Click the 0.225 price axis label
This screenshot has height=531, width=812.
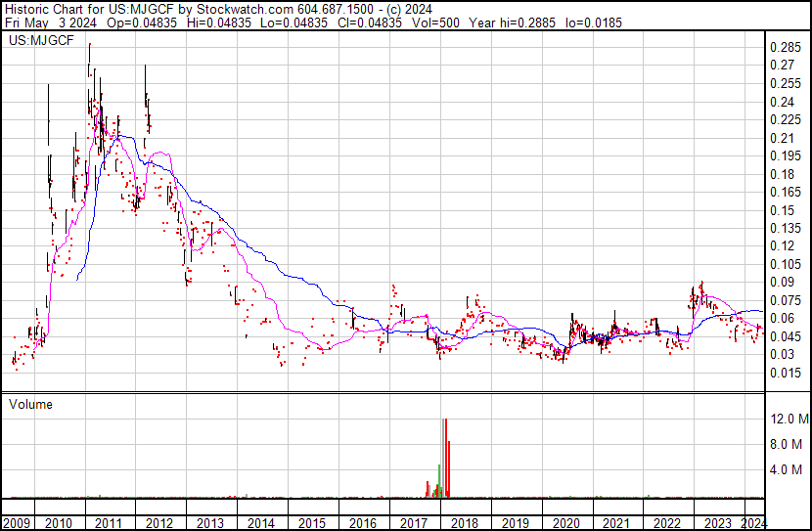coord(785,119)
